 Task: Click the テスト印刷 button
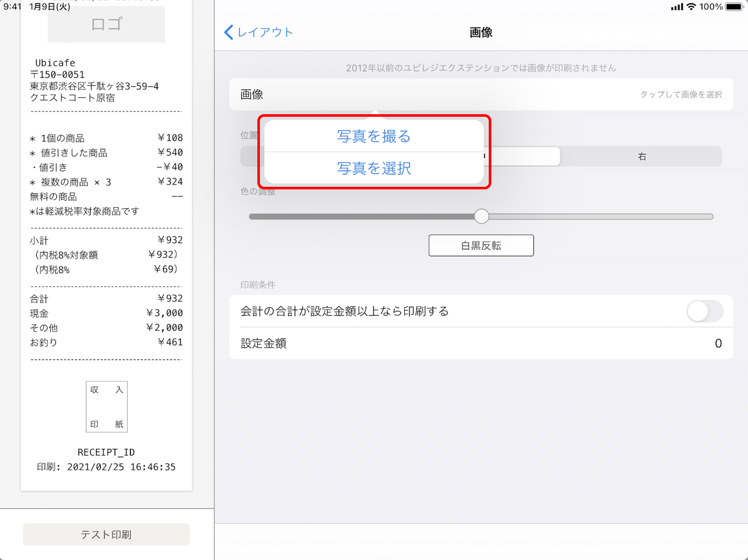106,534
